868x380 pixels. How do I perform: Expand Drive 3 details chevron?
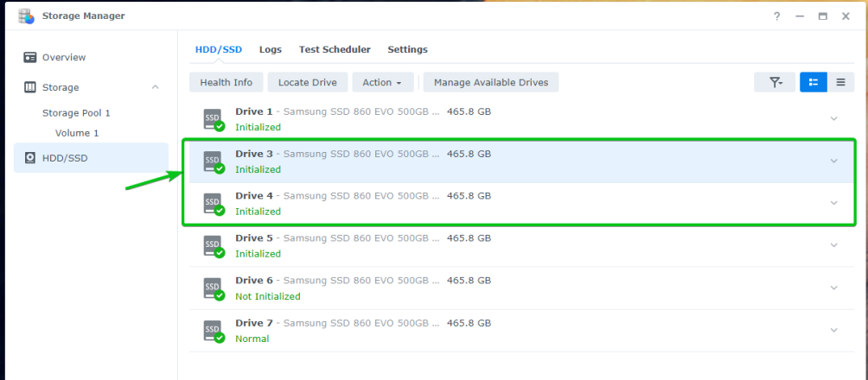click(834, 161)
